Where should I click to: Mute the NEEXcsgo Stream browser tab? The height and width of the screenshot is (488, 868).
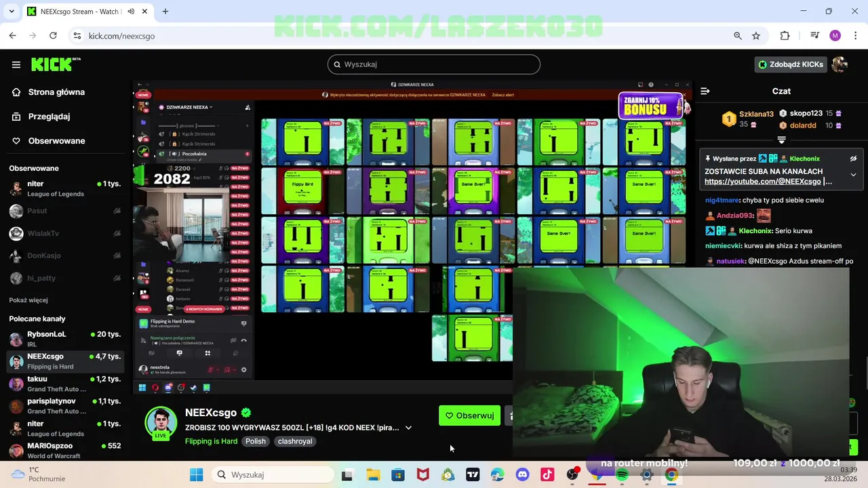pyautogui.click(x=131, y=12)
